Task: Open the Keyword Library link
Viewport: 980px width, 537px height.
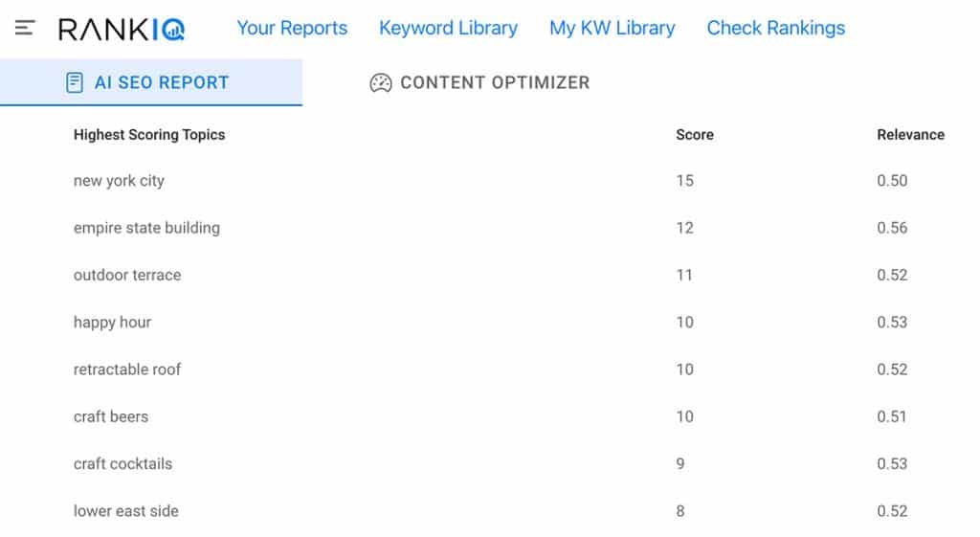Action: pyautogui.click(x=448, y=28)
